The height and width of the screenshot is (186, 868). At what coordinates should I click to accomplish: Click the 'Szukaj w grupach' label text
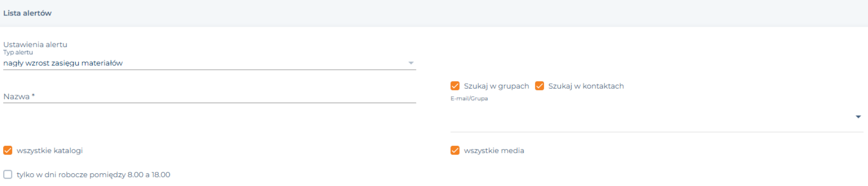[x=496, y=86]
